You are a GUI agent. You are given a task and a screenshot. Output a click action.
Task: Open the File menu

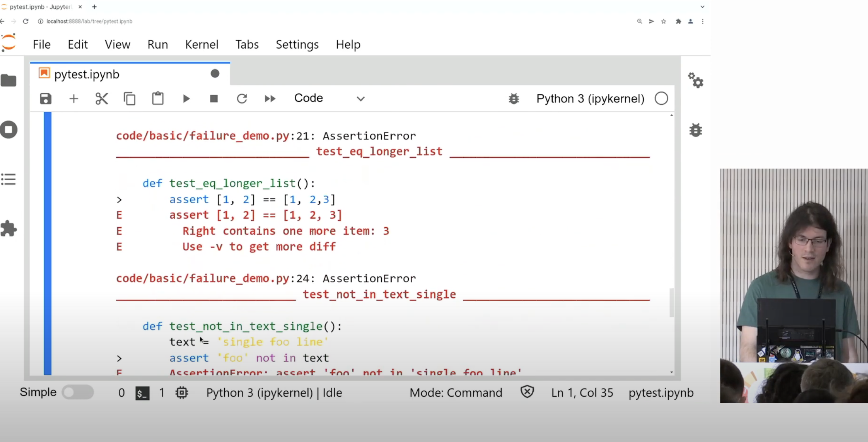(42, 44)
